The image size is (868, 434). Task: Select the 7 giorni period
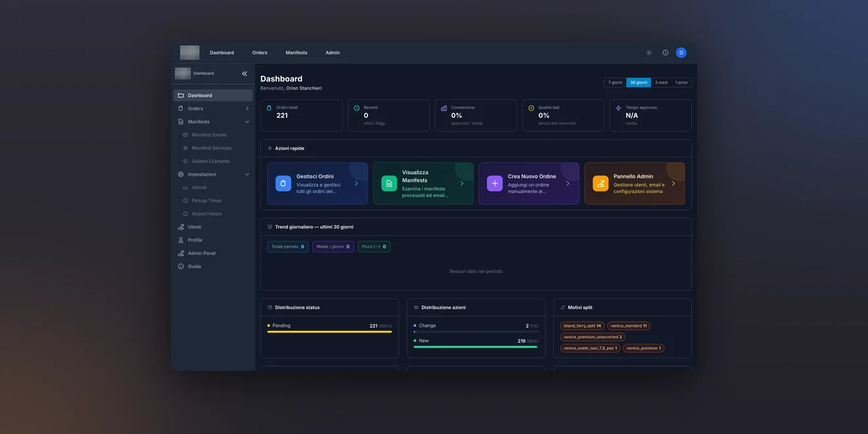pyautogui.click(x=615, y=82)
